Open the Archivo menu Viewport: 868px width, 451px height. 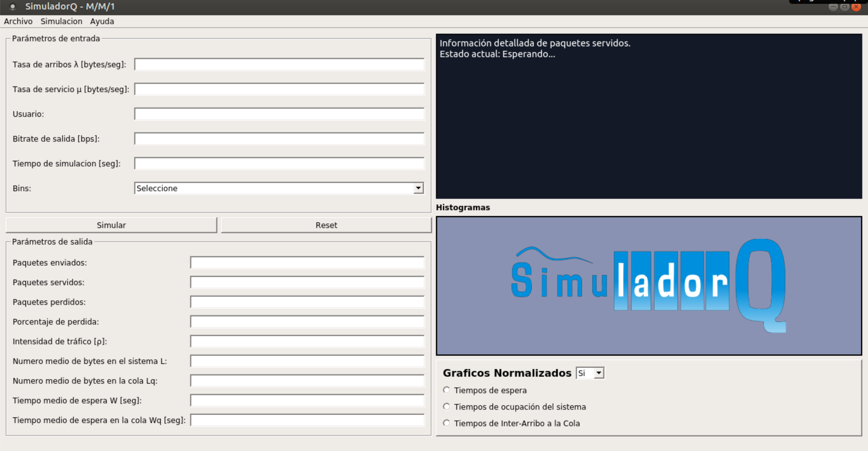(18, 21)
